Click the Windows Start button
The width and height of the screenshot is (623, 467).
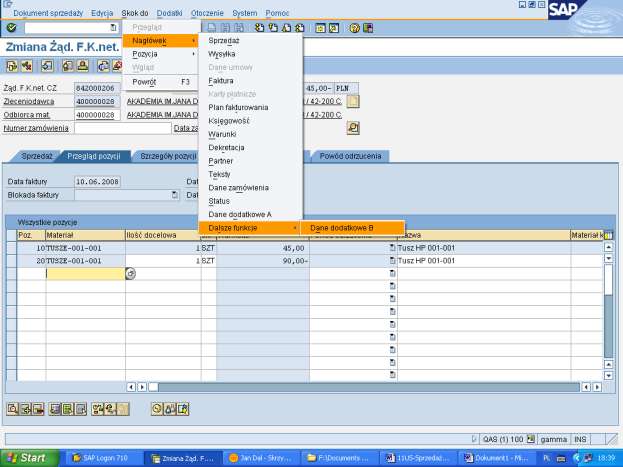pyautogui.click(x=29, y=458)
